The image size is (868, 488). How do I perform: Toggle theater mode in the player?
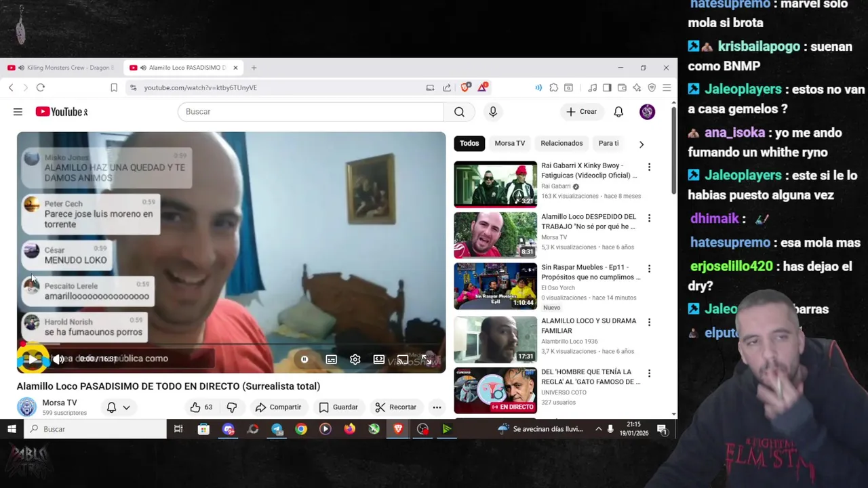pyautogui.click(x=379, y=359)
